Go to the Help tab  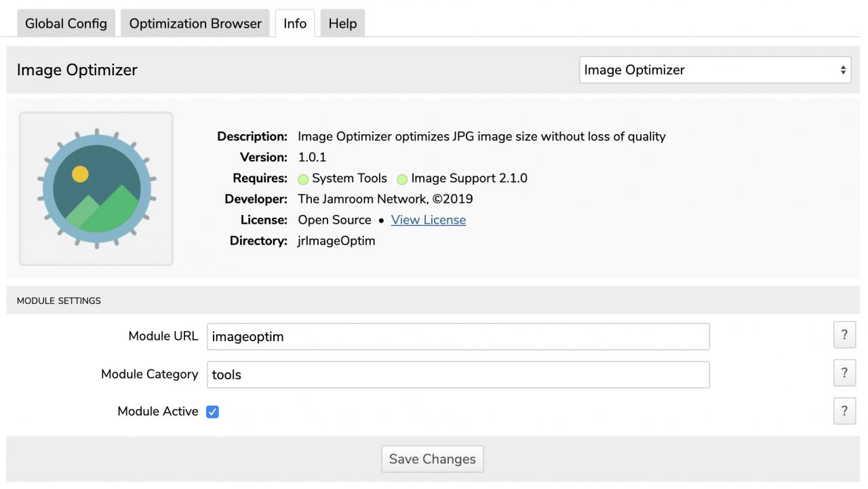coord(342,24)
